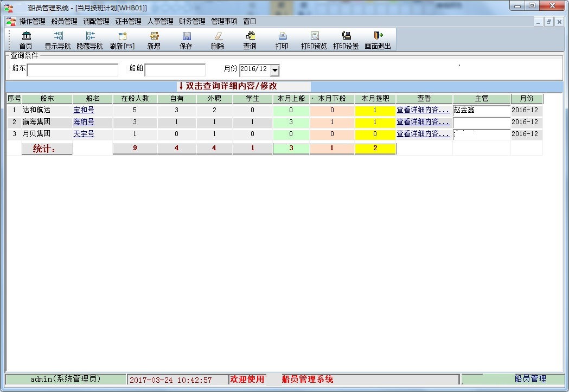Image resolution: width=569 pixels, height=392 pixels.
Task: Remove record using 删除 icon
Action: coord(218,40)
